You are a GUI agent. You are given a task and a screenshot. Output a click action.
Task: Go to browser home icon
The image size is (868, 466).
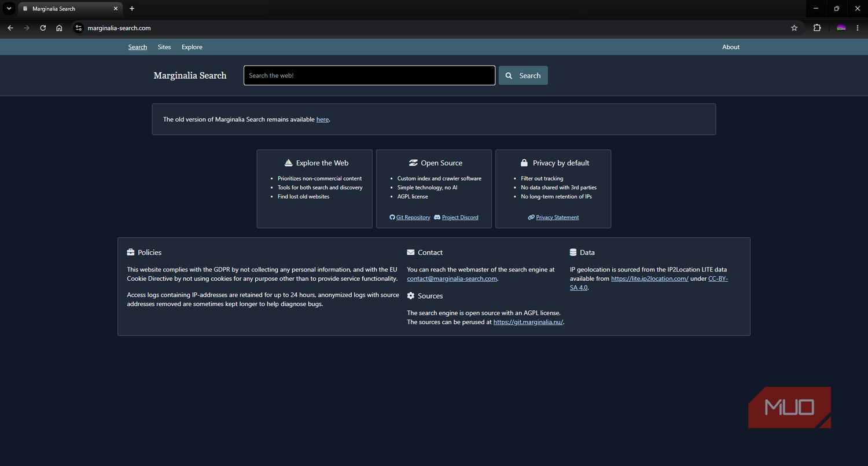coord(59,28)
